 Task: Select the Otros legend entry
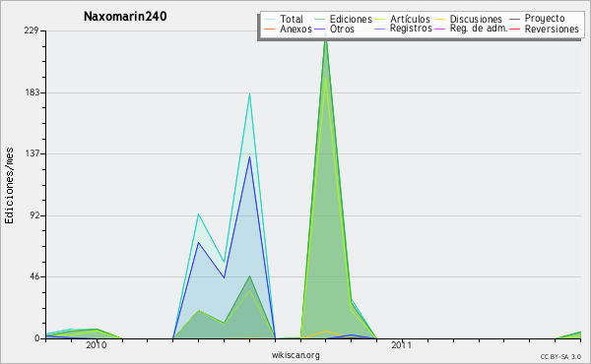click(342, 29)
